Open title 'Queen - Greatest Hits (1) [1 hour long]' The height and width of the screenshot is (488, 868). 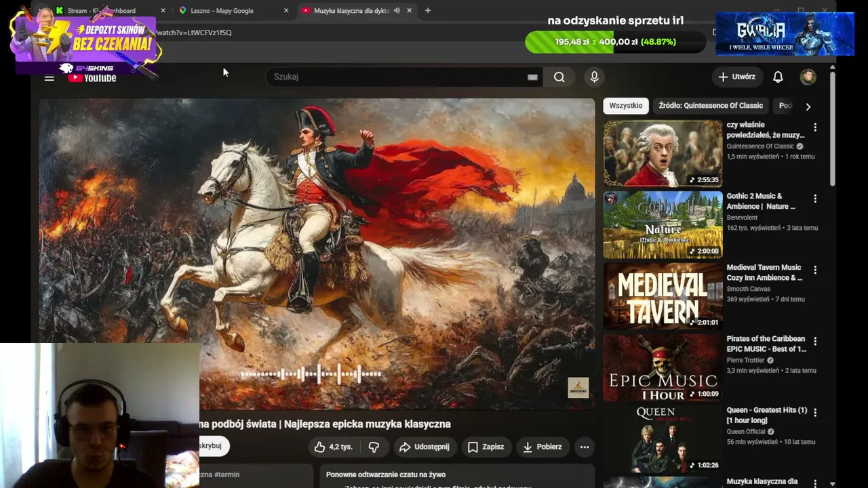point(767,415)
